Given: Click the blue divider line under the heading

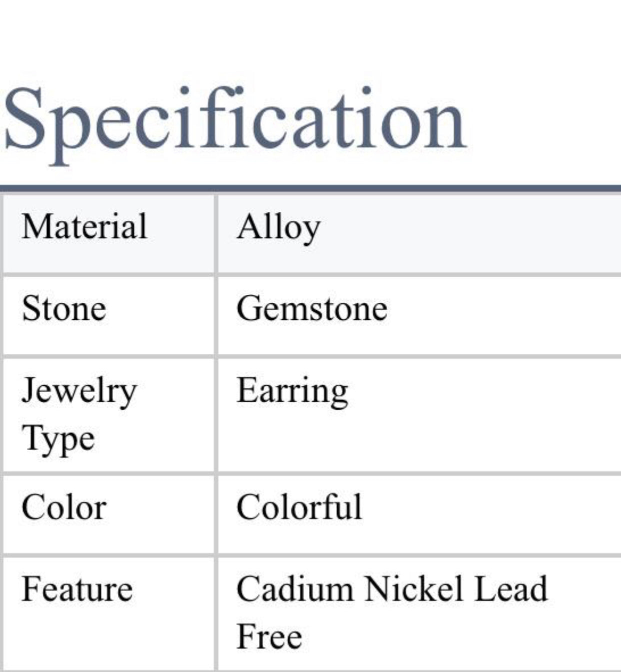Looking at the screenshot, I should (310, 188).
